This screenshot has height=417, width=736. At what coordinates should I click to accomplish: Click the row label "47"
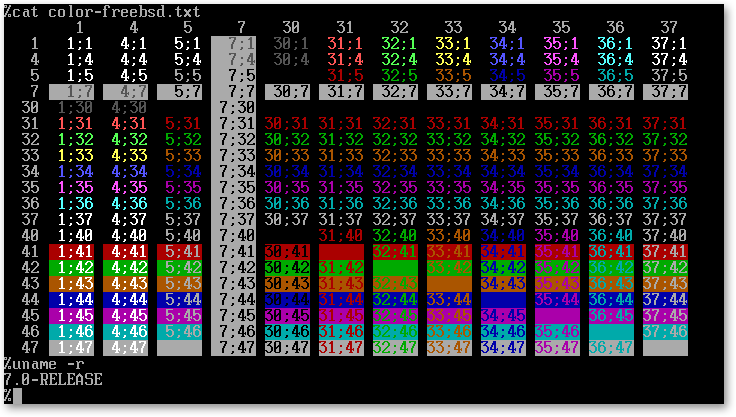click(x=30, y=348)
